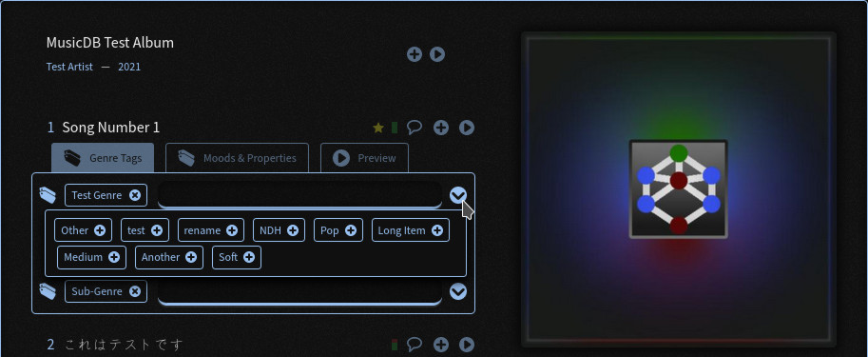Image resolution: width=868 pixels, height=357 pixels.
Task: Focus the genre tag input field
Action: [x=299, y=194]
